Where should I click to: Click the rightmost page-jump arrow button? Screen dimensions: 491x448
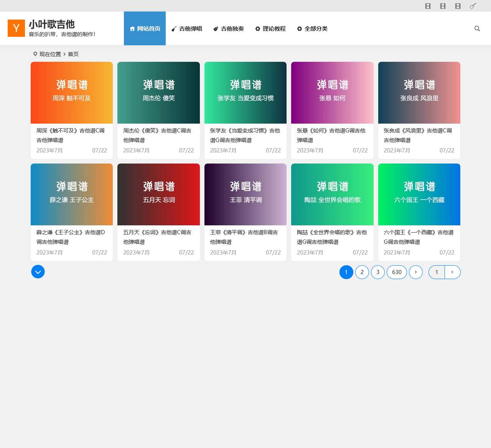coord(452,272)
